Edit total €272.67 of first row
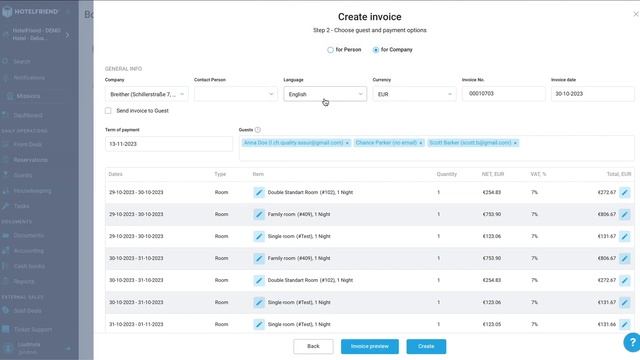Viewport: 640px width, 360px height. [624, 192]
